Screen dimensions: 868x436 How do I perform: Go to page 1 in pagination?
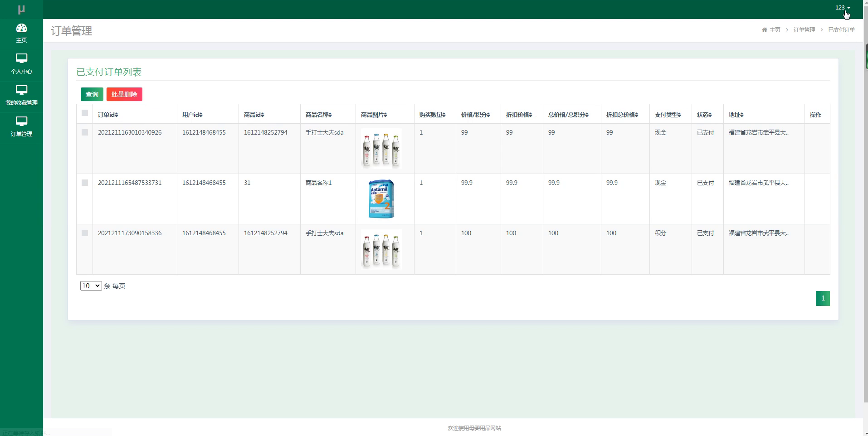(823, 298)
